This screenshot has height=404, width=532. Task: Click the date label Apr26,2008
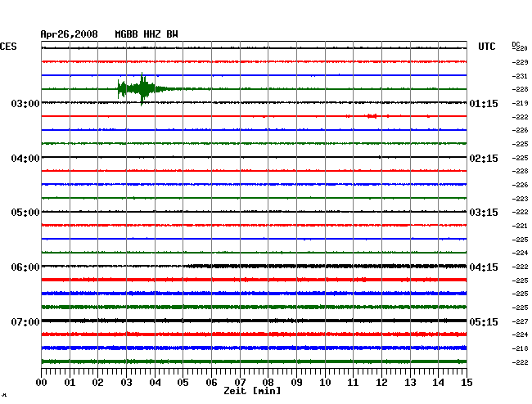70,34
